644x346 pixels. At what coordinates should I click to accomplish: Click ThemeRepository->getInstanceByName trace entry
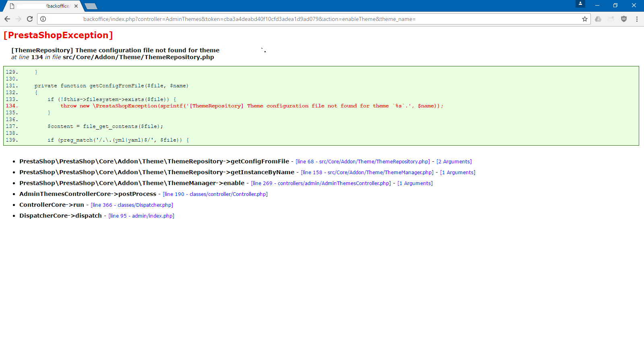point(157,172)
